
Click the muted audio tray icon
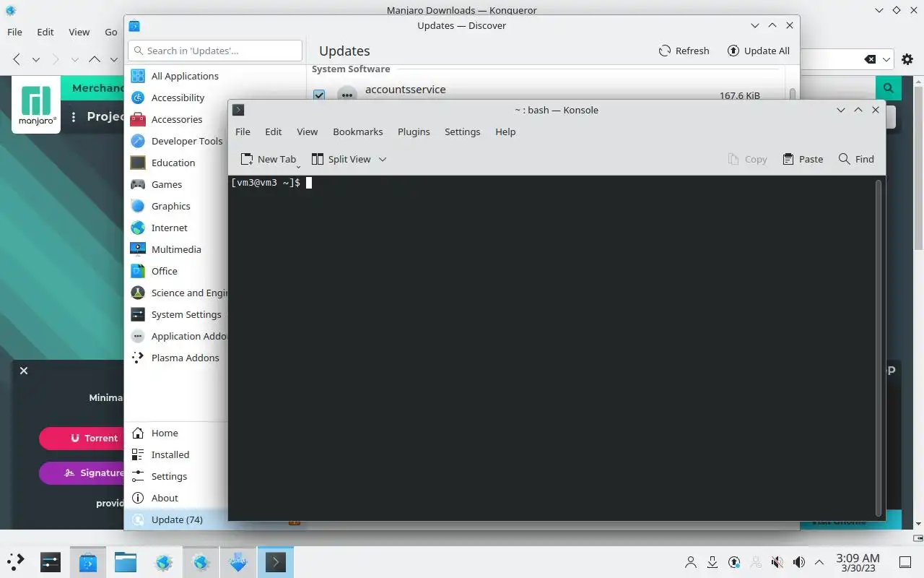click(777, 562)
